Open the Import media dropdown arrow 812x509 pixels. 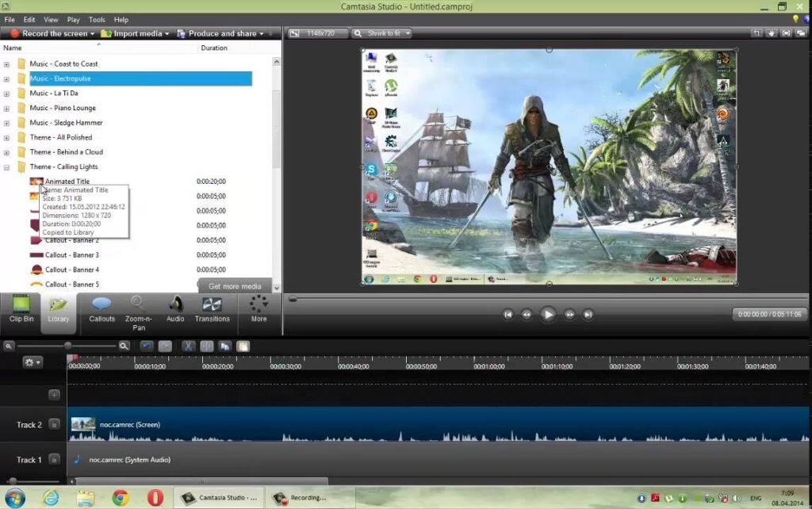coord(167,33)
